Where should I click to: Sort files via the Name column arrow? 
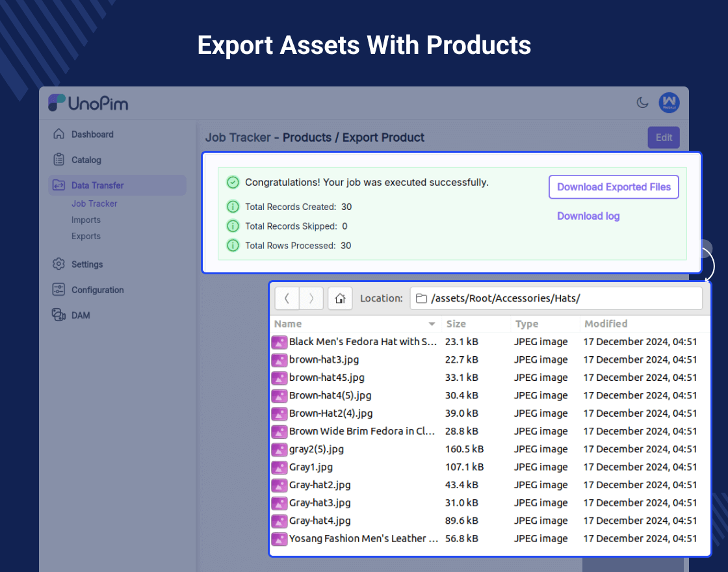pyautogui.click(x=432, y=324)
